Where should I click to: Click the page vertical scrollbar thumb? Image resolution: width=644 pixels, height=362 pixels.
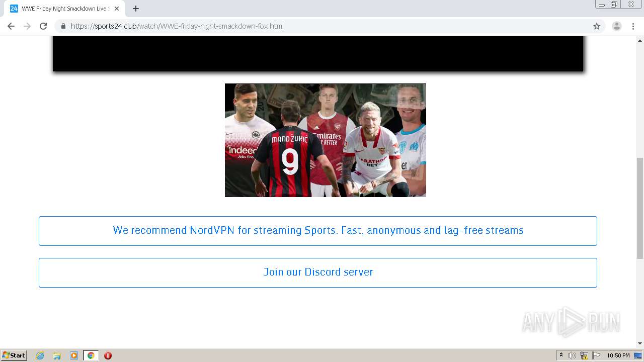click(640, 208)
